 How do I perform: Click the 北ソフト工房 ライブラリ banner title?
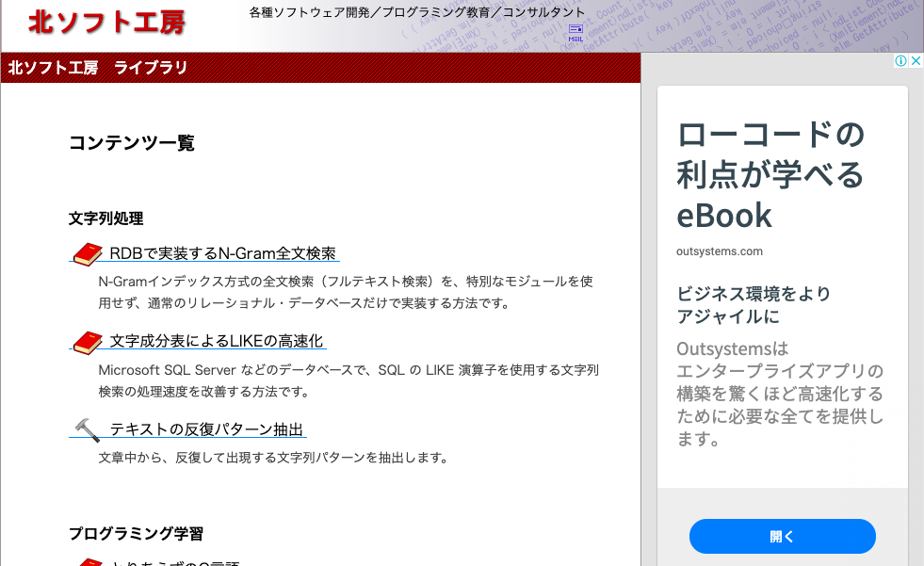click(x=98, y=68)
